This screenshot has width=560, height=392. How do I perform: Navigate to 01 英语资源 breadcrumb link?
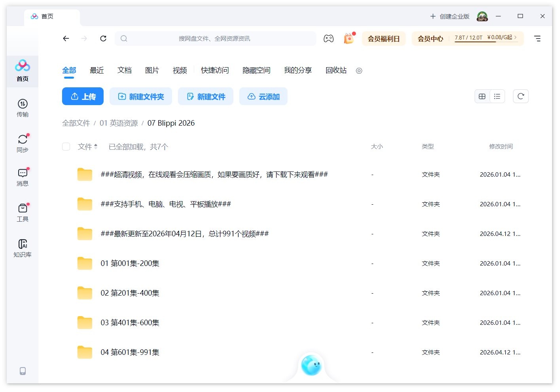(x=119, y=123)
